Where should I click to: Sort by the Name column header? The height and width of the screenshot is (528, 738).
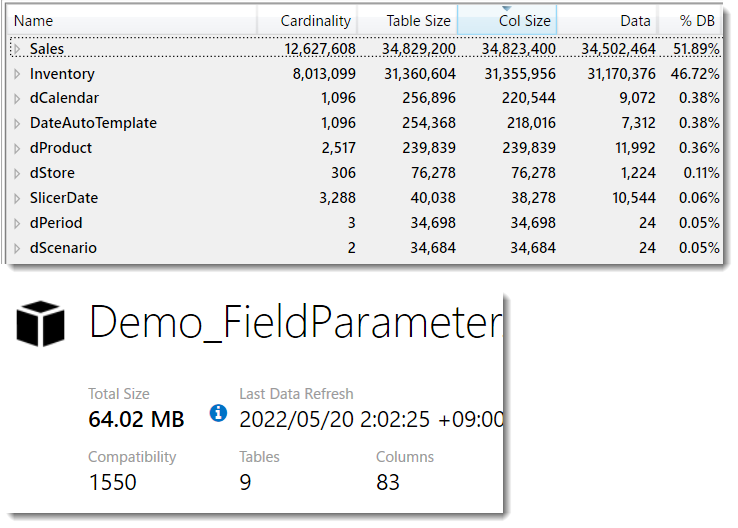[x=133, y=21]
